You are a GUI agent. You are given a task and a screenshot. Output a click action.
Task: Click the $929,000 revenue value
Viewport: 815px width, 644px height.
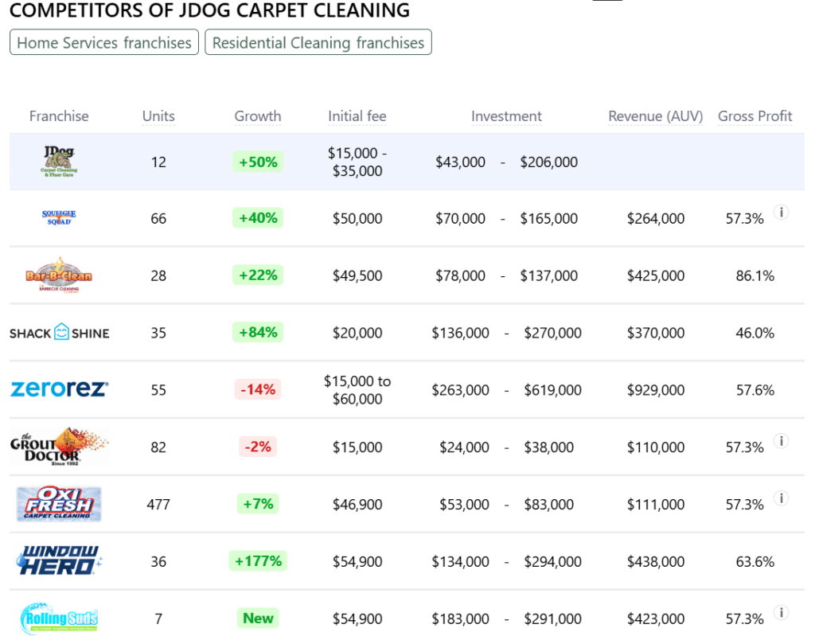point(656,390)
